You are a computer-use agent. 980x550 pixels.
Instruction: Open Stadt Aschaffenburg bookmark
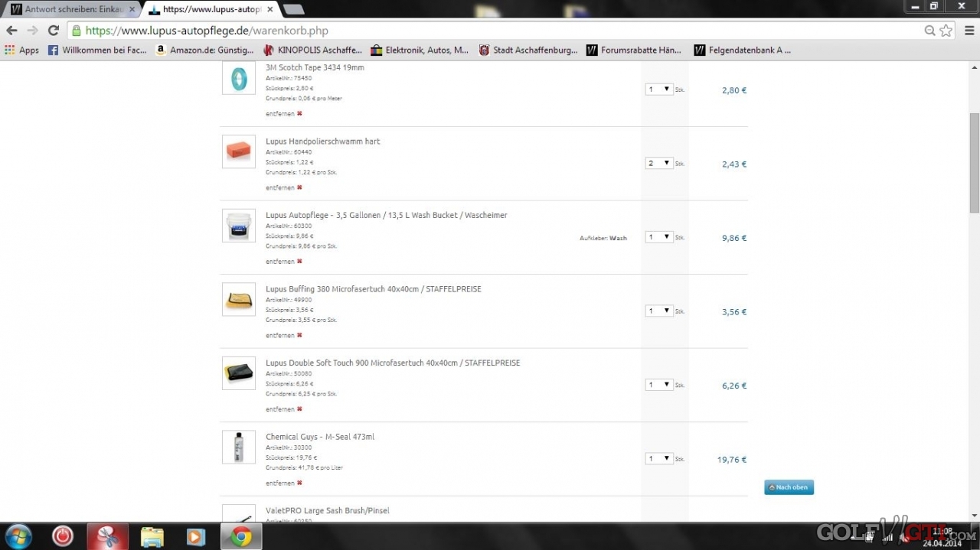(528, 50)
